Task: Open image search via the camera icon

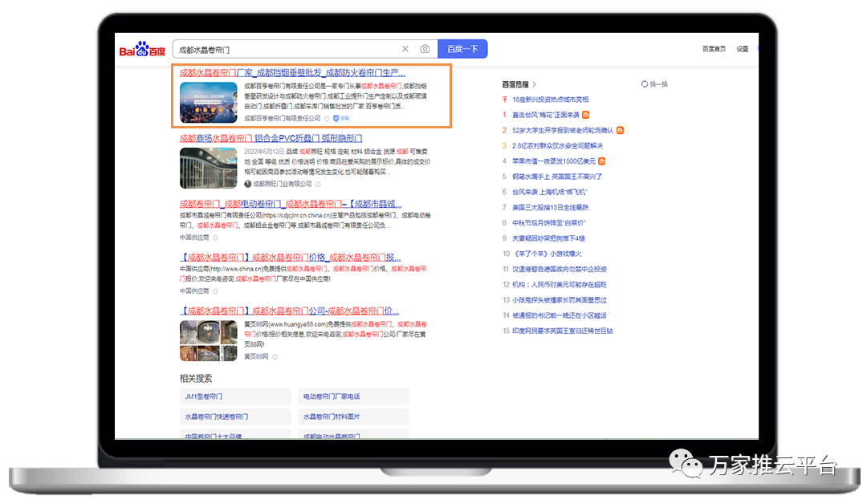Action: click(425, 49)
